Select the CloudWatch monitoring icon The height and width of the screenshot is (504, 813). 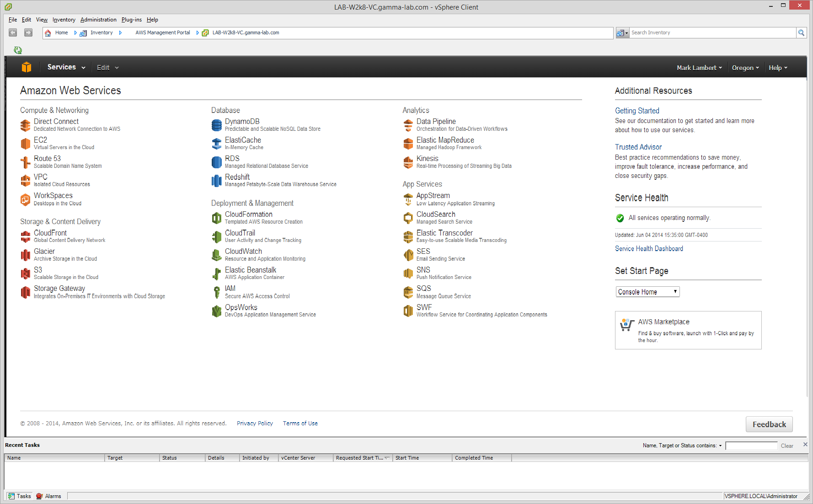click(x=217, y=255)
